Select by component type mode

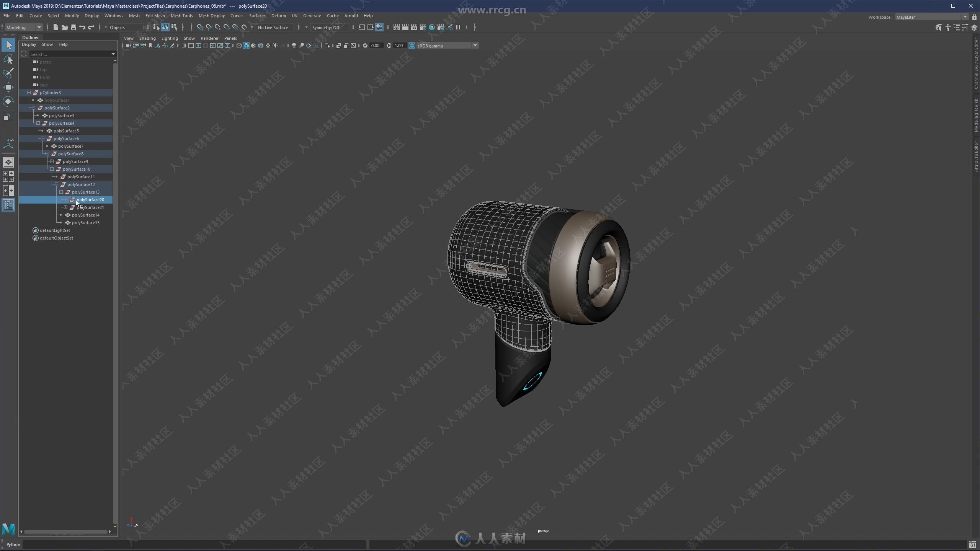[174, 27]
